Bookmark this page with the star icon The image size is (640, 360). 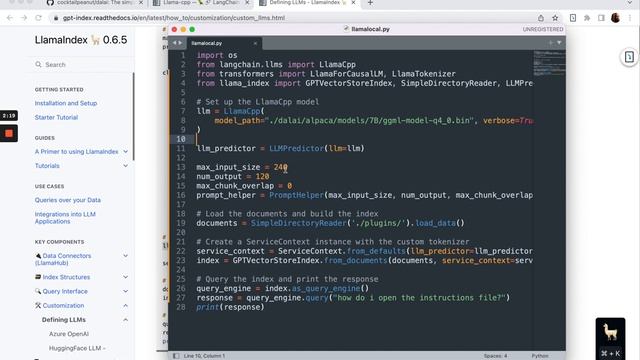(555, 18)
